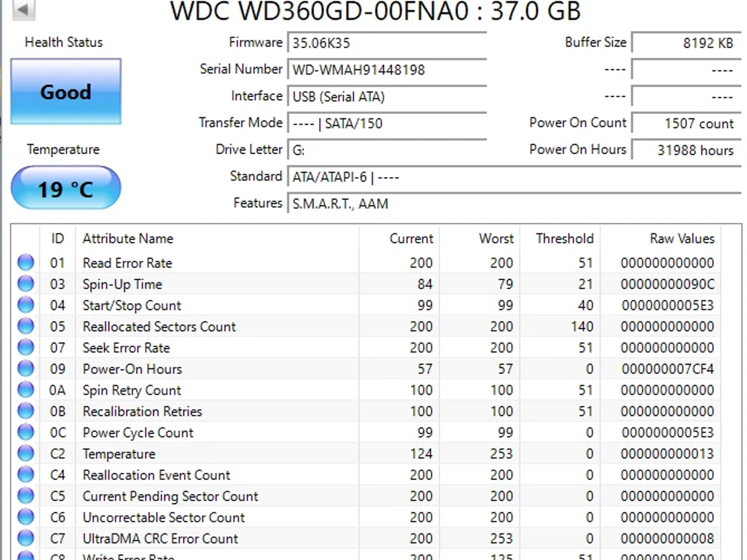Screen dimensions: 747x560
Task: Click the Drive Letter field G:
Action: 387,150
